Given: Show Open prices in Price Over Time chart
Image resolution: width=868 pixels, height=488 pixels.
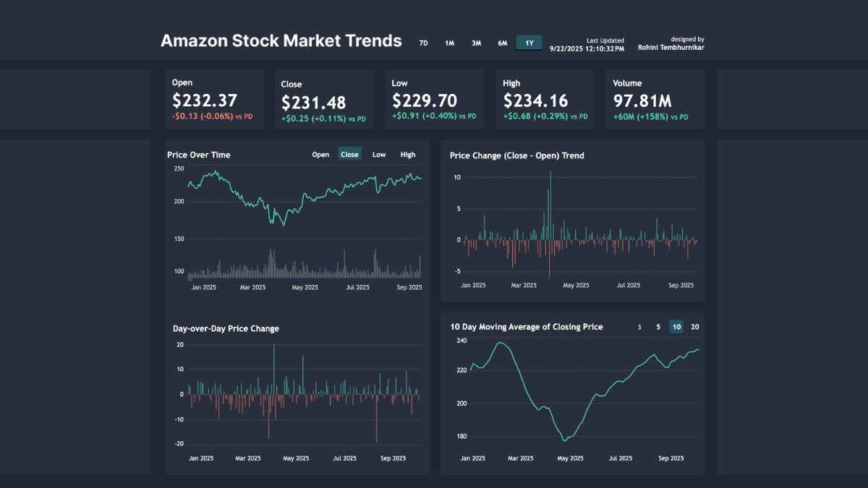Looking at the screenshot, I should [x=320, y=154].
